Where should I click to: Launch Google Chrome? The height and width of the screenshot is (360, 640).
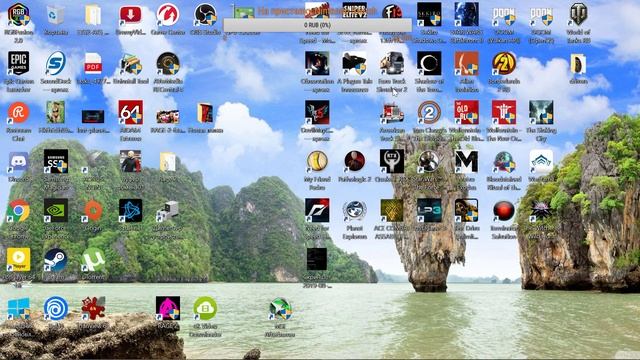pos(18,211)
